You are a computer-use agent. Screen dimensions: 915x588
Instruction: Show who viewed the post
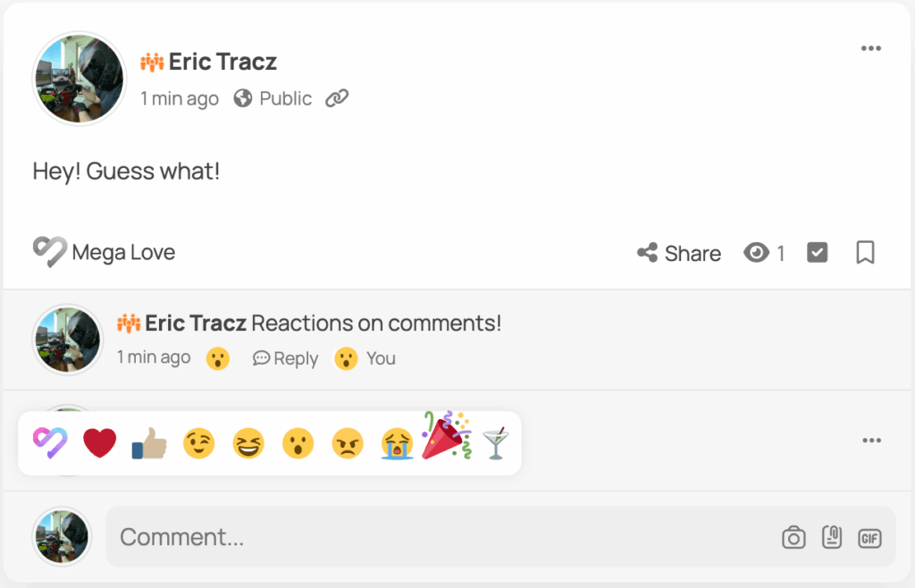click(x=764, y=254)
